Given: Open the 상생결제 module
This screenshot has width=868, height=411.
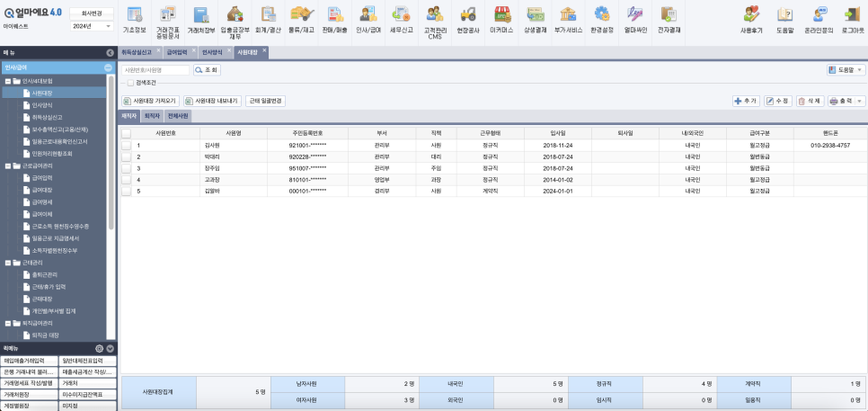Looking at the screenshot, I should 535,21.
